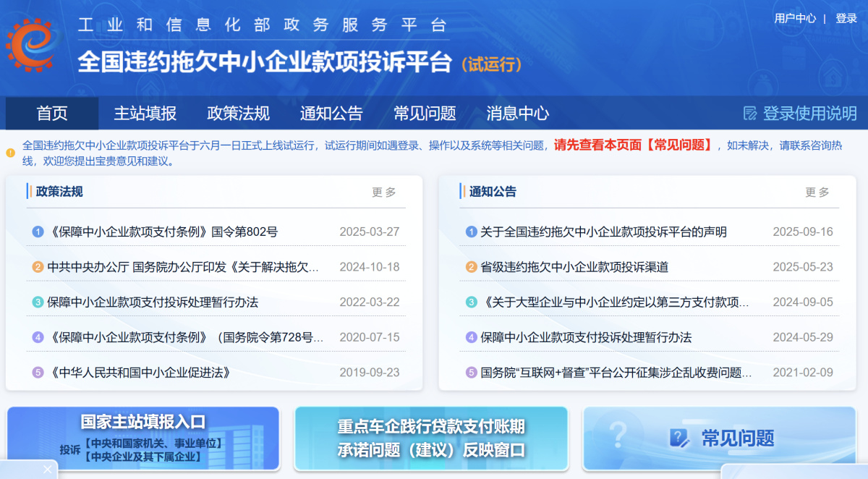Open 重点车企践行货款支付账期 feedback banner
Screen dimensions: 868x479
[431, 438]
